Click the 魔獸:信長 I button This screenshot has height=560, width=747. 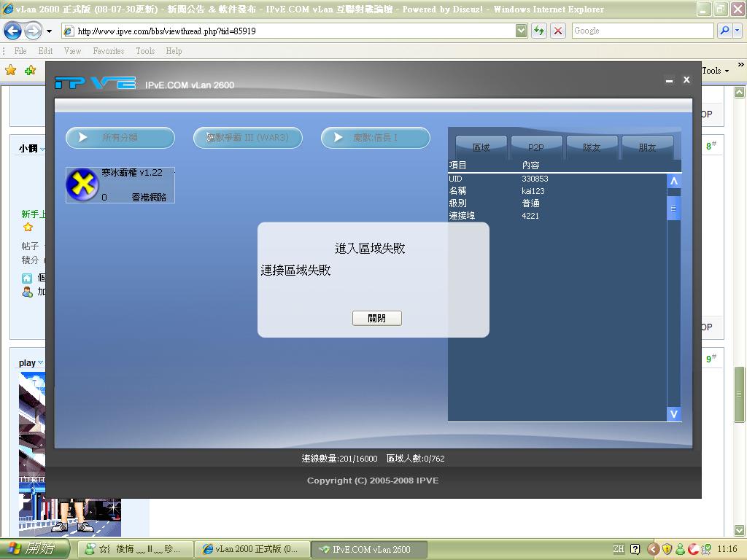[x=376, y=138]
